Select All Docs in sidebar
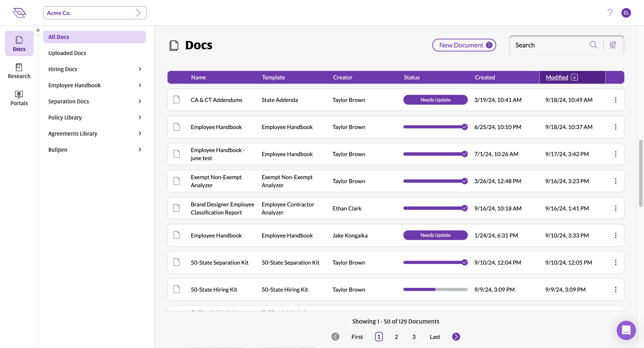Screen dimensions: 644x348 95,37
